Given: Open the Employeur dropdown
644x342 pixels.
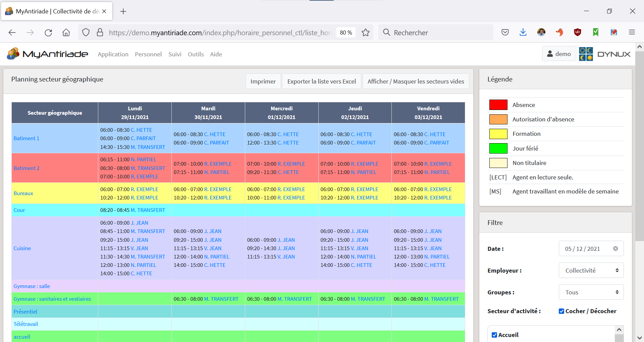Looking at the screenshot, I should (591, 270).
